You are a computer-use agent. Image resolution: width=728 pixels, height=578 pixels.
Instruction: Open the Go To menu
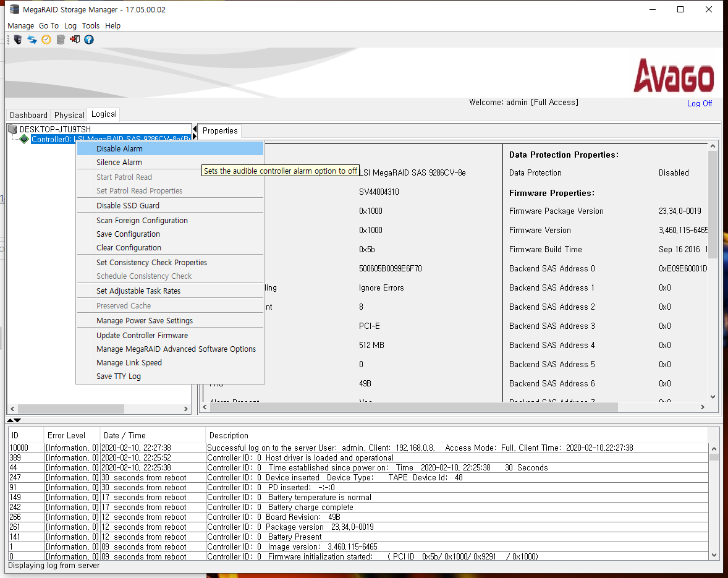pyautogui.click(x=49, y=25)
